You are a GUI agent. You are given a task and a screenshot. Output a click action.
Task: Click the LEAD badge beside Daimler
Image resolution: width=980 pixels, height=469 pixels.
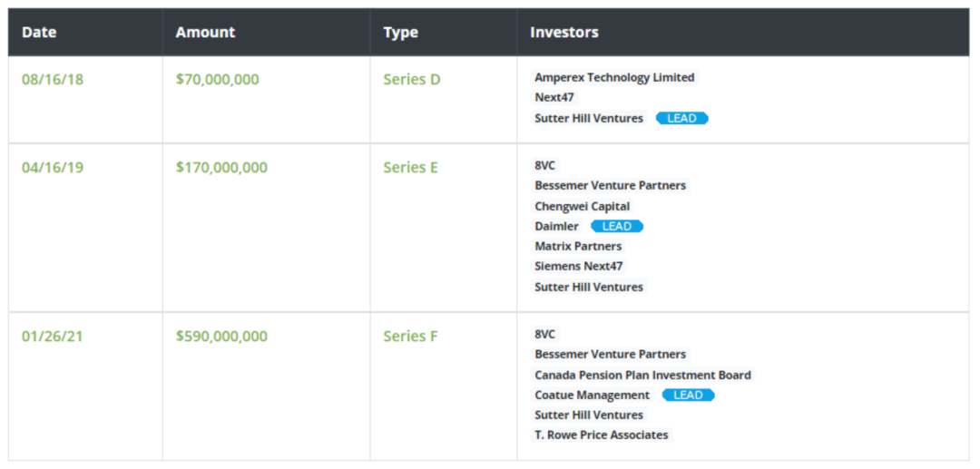[617, 226]
